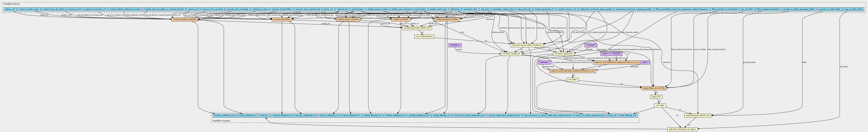Click the final_tsv output node
The height and width of the screenshot is (132, 868).
[x=264, y=116]
